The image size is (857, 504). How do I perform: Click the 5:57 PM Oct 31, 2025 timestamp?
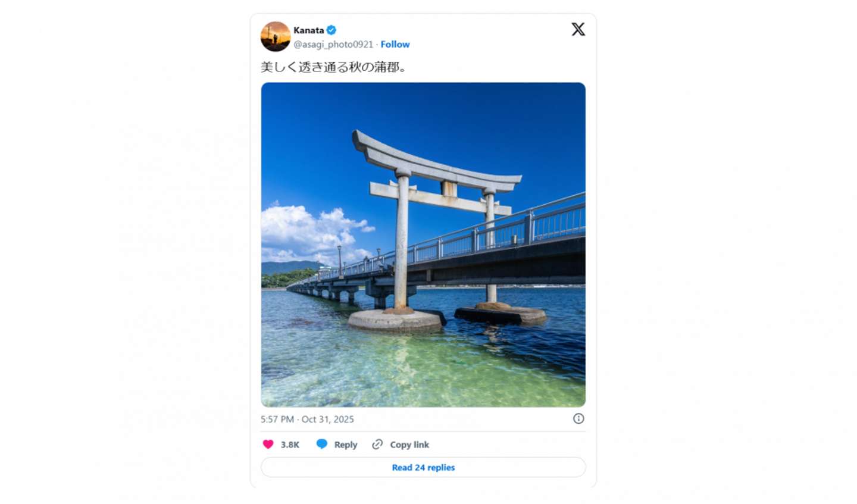307,420
